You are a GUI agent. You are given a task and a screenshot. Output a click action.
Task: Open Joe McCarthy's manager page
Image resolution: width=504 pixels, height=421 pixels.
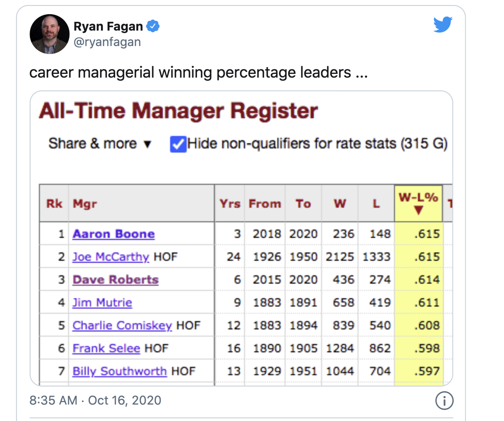click(111, 257)
